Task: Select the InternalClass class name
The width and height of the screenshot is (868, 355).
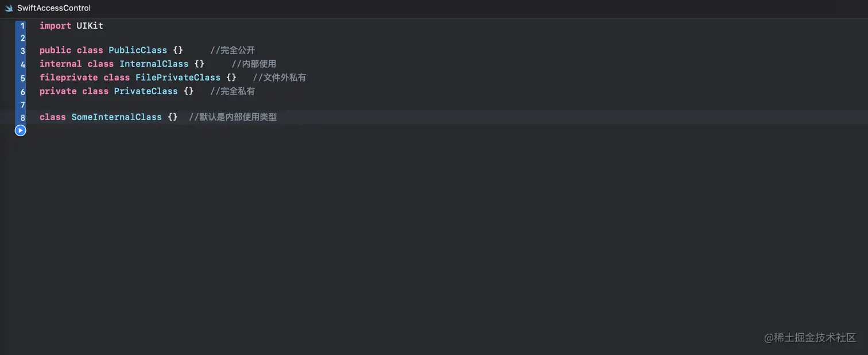Action: click(x=154, y=64)
